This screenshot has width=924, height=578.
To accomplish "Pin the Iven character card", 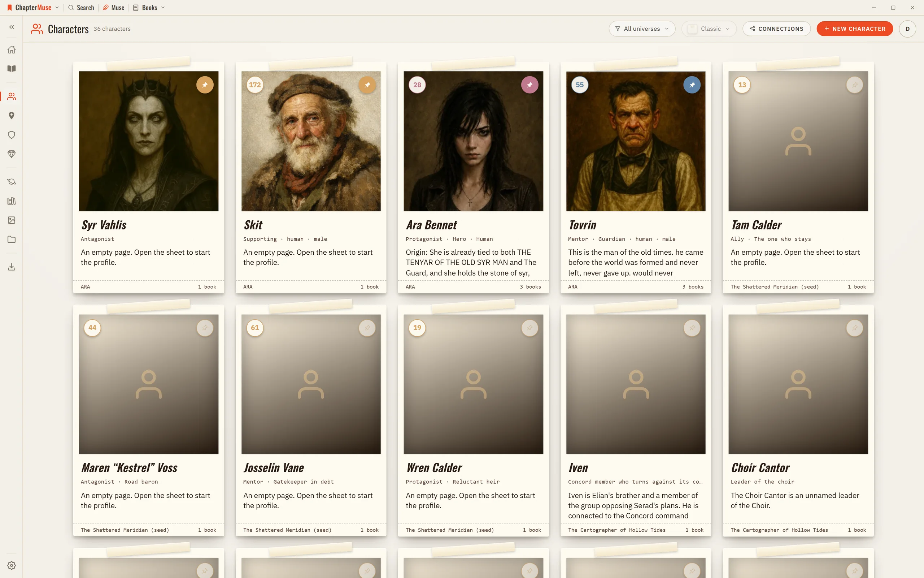I will coord(692,328).
